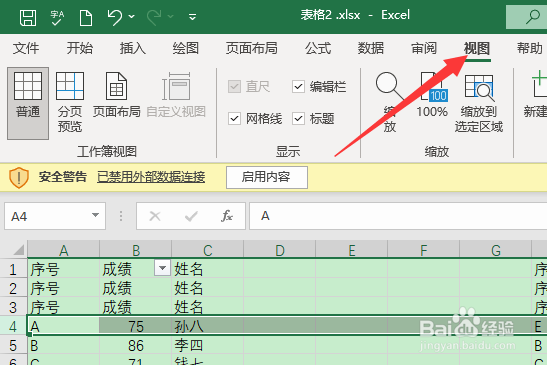The height and width of the screenshot is (365, 547).
Task: Toggle the 直尺 ruler checkbox
Action: tap(234, 87)
